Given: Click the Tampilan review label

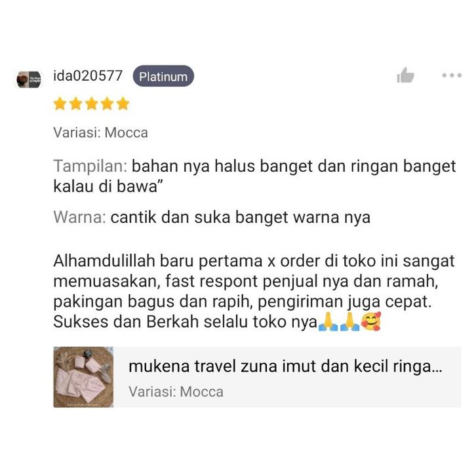Looking at the screenshot, I should [x=90, y=167].
